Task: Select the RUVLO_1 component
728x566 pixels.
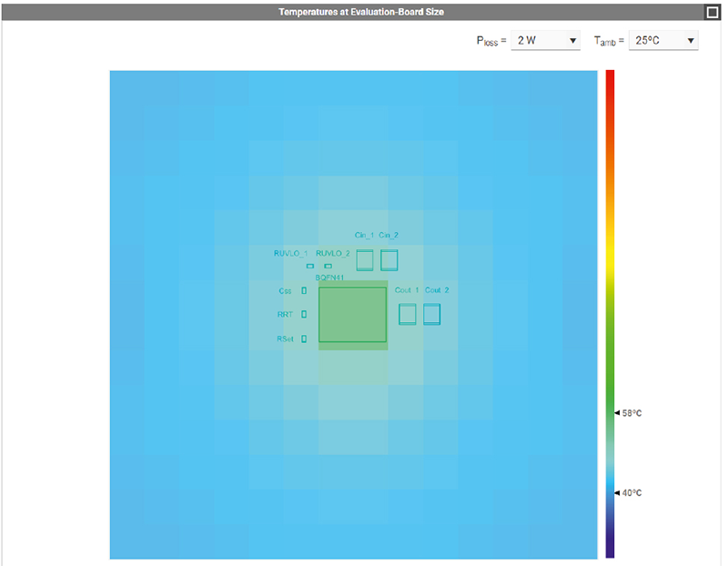Action: point(309,266)
